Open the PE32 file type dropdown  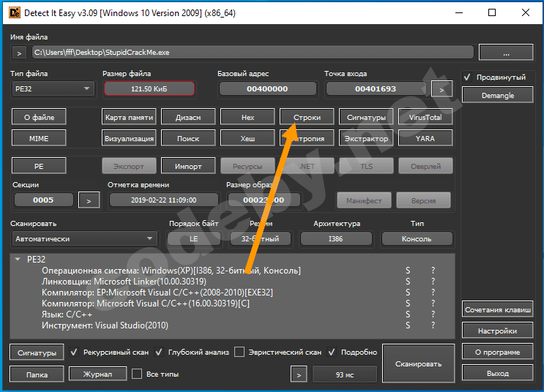tap(53, 88)
